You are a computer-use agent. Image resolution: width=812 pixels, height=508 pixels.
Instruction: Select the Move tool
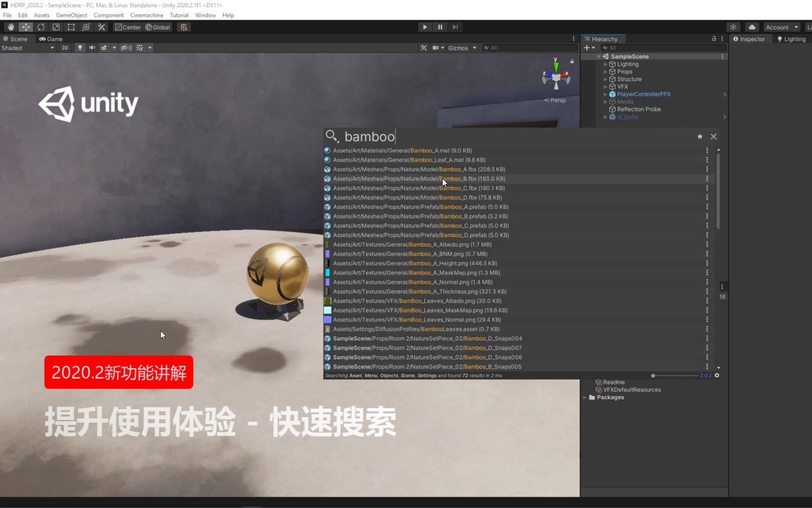coord(26,27)
